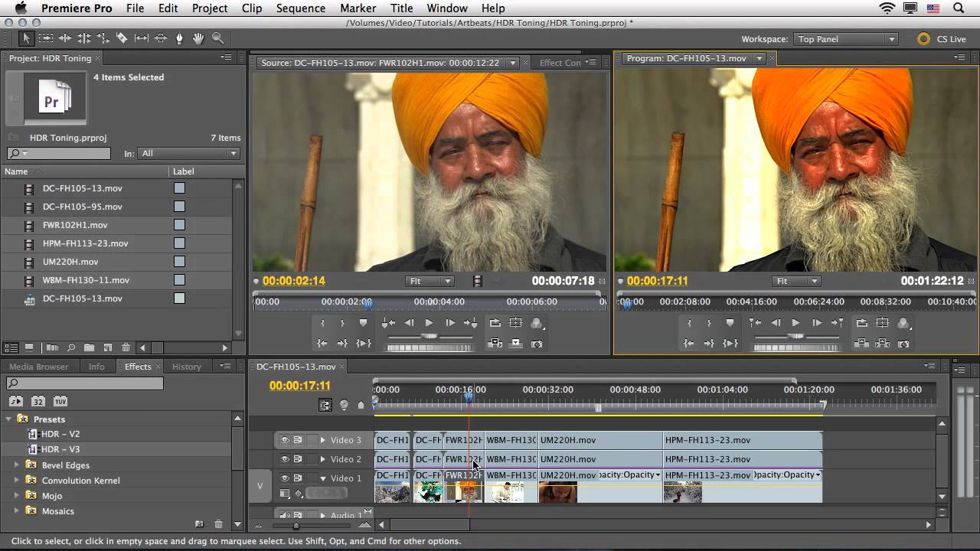Expand the Convolution Kernel folder

click(x=17, y=481)
